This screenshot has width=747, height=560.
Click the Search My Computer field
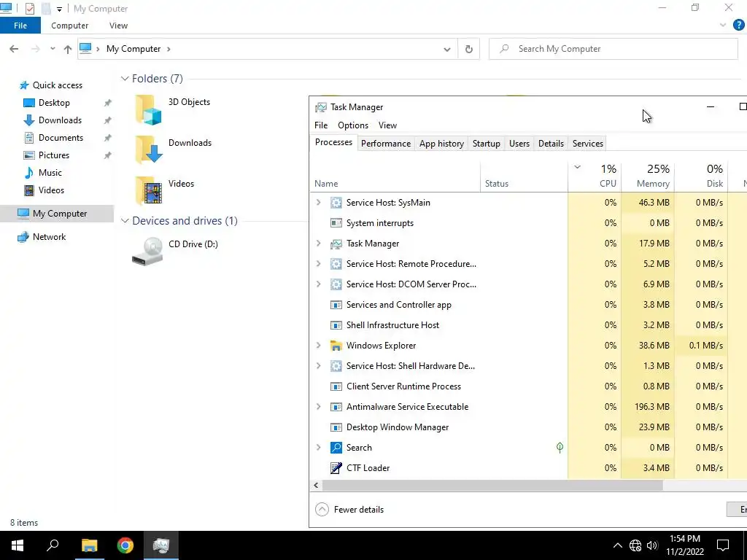click(614, 49)
